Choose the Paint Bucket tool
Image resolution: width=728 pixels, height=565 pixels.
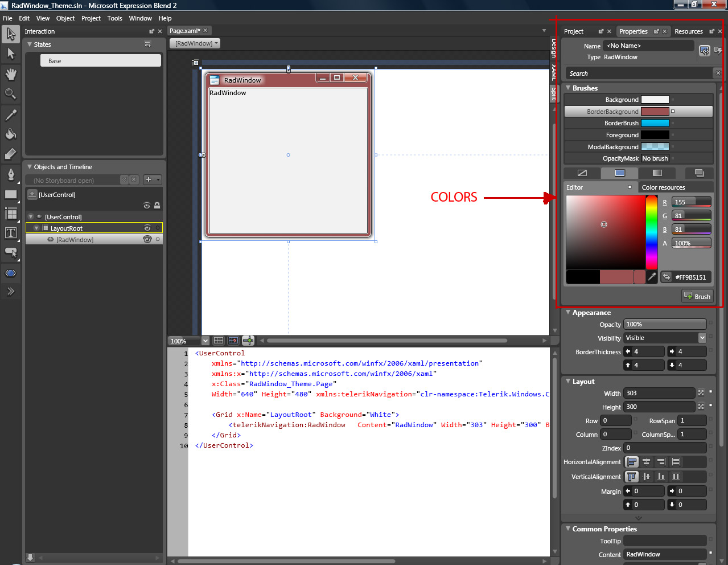tap(10, 134)
